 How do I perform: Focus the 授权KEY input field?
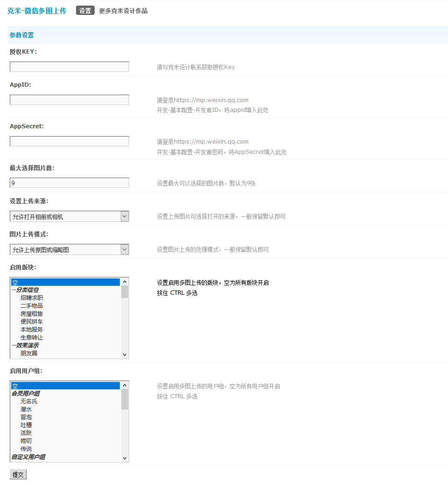pos(69,67)
